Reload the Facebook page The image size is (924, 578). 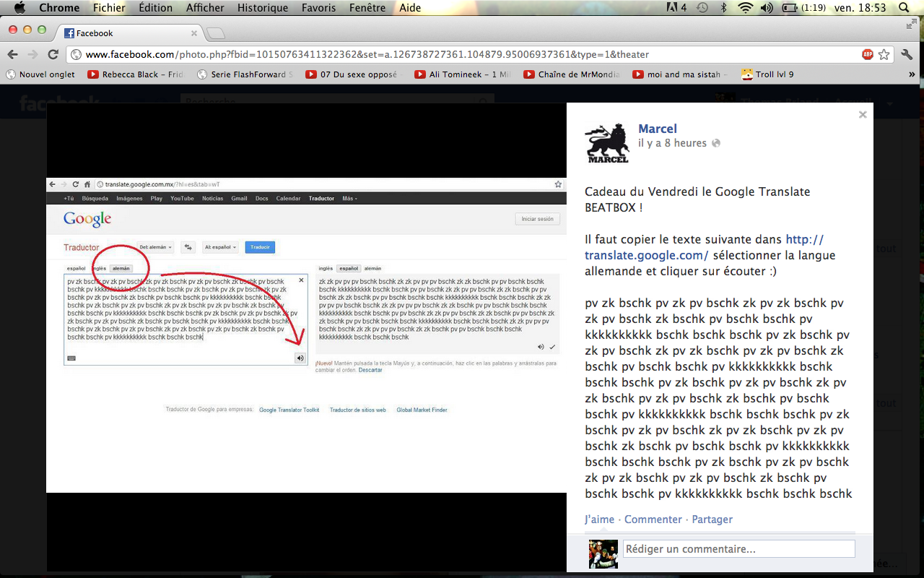coord(53,54)
